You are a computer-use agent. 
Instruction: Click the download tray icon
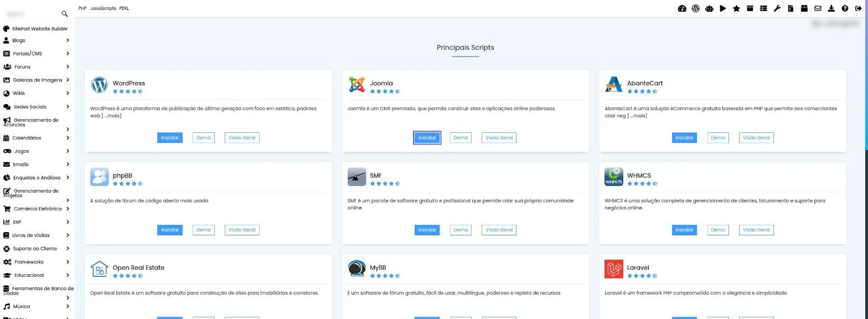(831, 8)
